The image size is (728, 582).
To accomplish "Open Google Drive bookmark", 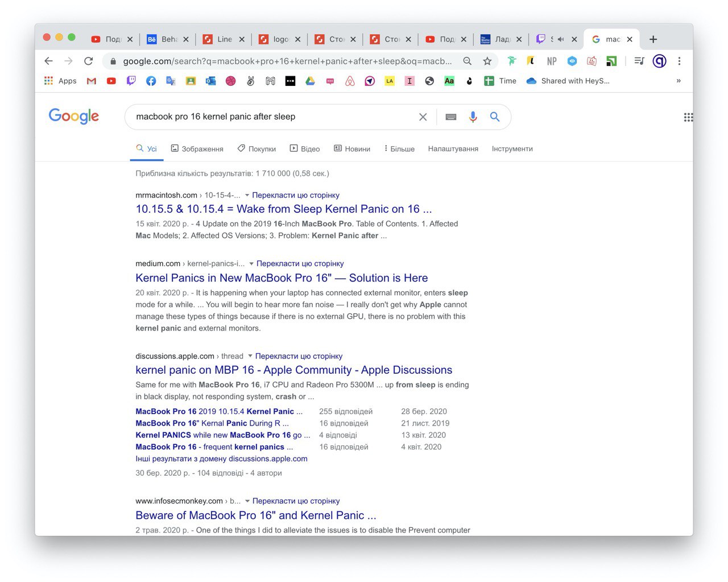I will pyautogui.click(x=310, y=81).
